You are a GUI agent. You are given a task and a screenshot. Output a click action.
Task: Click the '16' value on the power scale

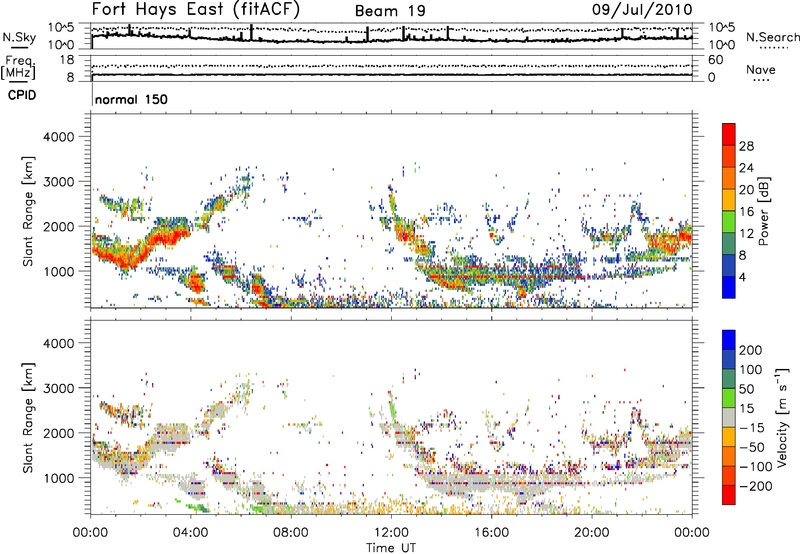[x=746, y=212]
